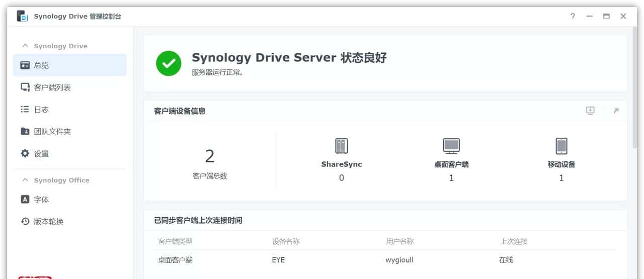The width and height of the screenshot is (644, 279).
Task: Click the 日志 log list icon
Action: coord(25,110)
